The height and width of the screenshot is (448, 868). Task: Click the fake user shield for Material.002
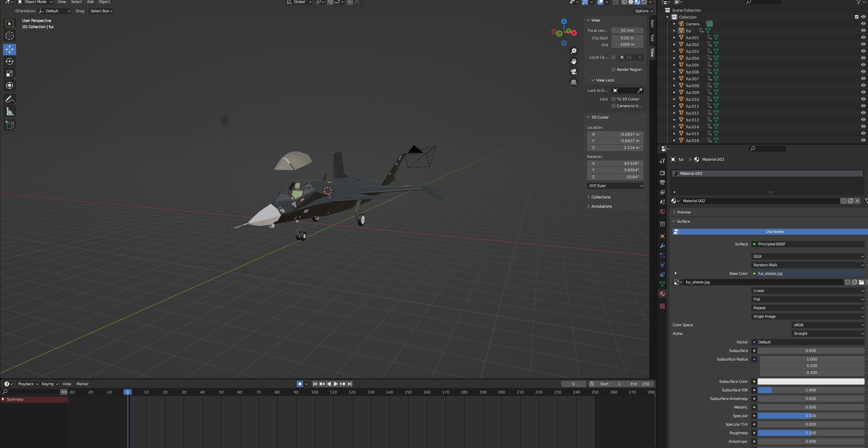844,201
